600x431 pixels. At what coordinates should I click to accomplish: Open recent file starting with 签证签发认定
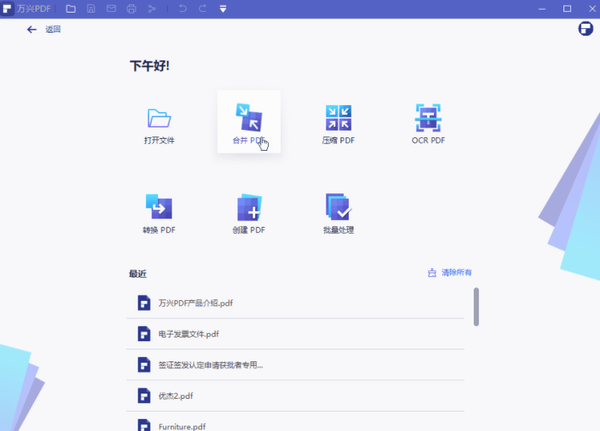click(x=295, y=365)
